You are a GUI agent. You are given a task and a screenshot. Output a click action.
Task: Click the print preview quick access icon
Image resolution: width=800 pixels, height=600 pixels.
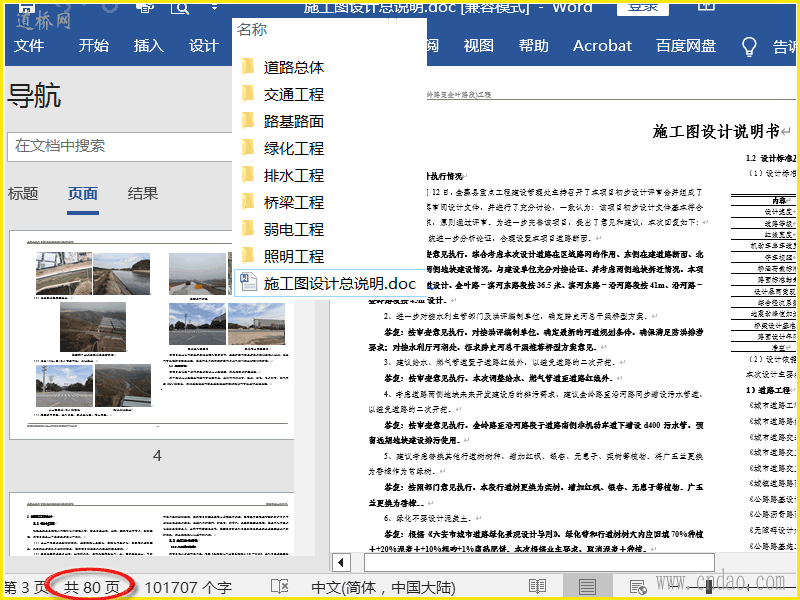(x=180, y=7)
